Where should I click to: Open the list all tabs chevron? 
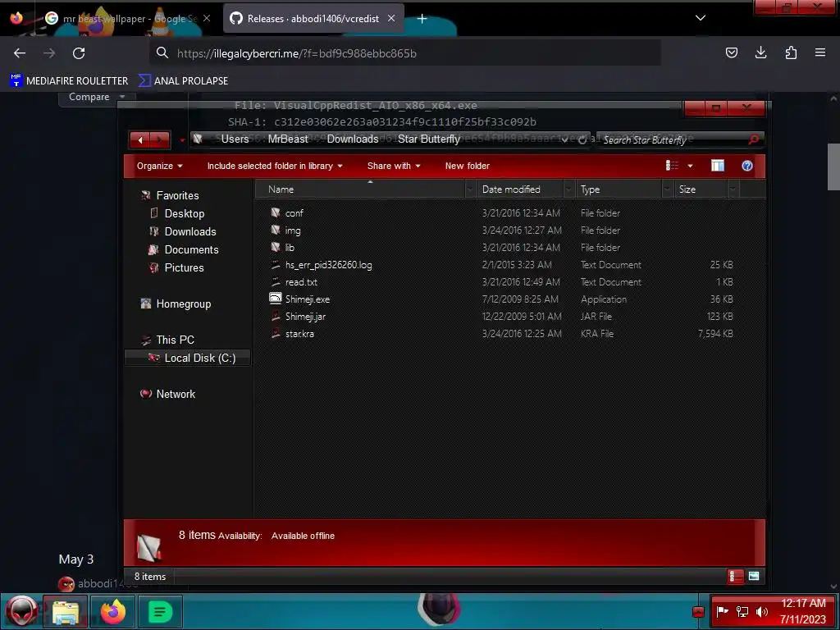click(x=701, y=18)
